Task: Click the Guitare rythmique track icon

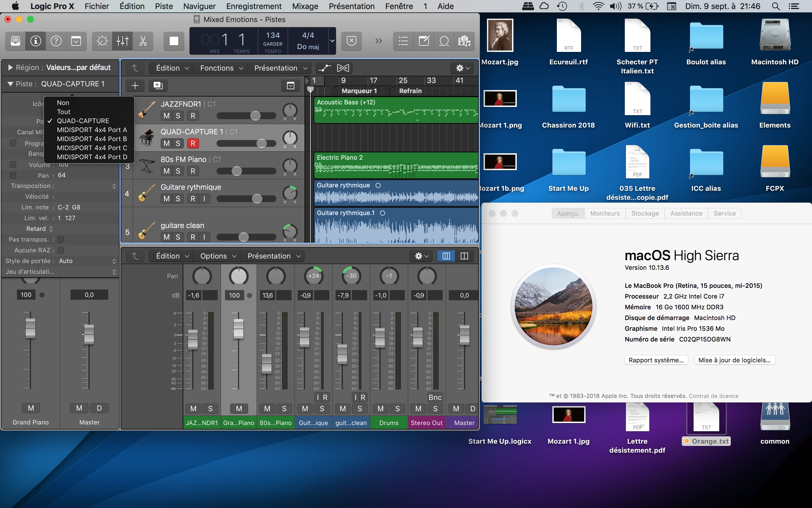Action: 147,193
